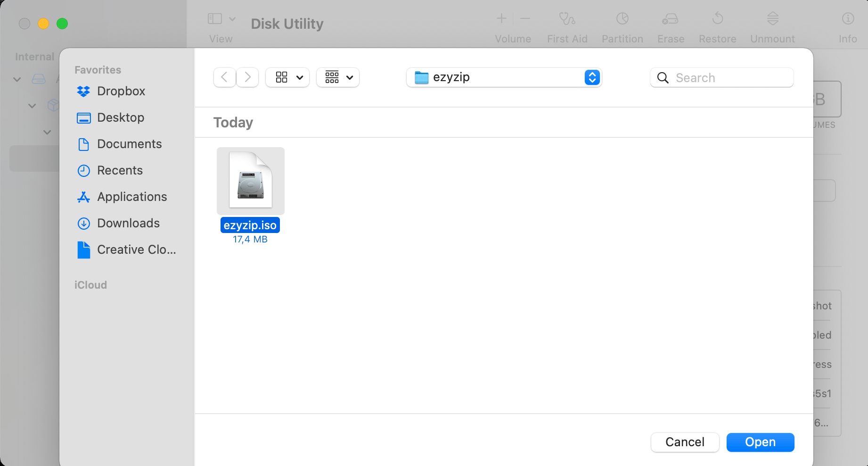Navigate back with the left arrow
The height and width of the screenshot is (466, 868).
tap(224, 77)
